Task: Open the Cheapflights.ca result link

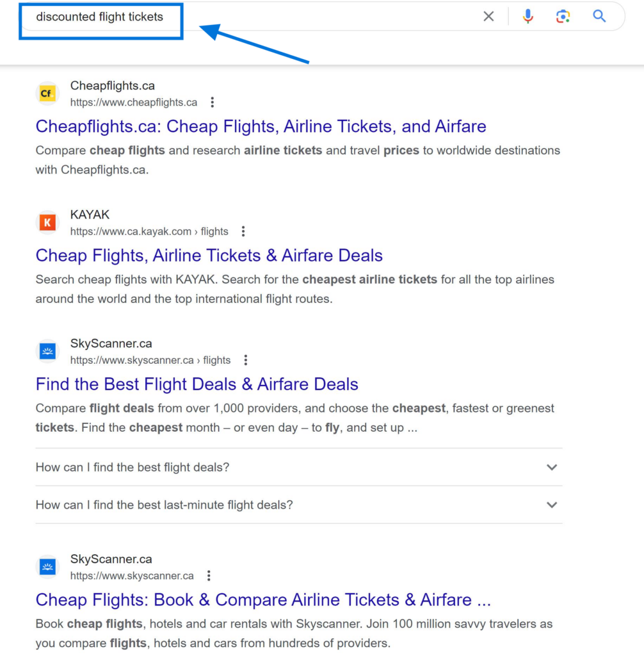Action: (261, 126)
